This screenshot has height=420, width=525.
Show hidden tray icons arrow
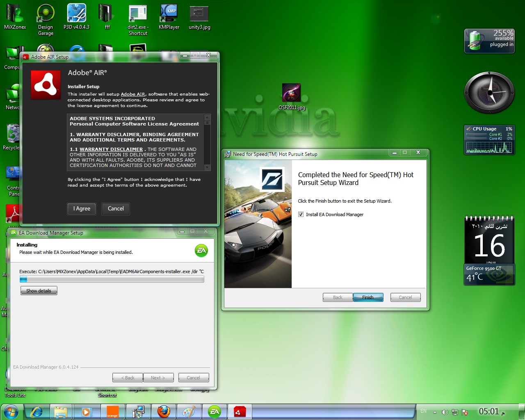(435, 412)
